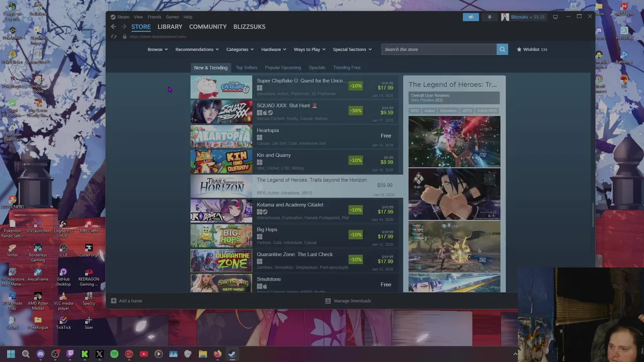Open the Help menu
This screenshot has height=362, width=644.
pos(188,17)
